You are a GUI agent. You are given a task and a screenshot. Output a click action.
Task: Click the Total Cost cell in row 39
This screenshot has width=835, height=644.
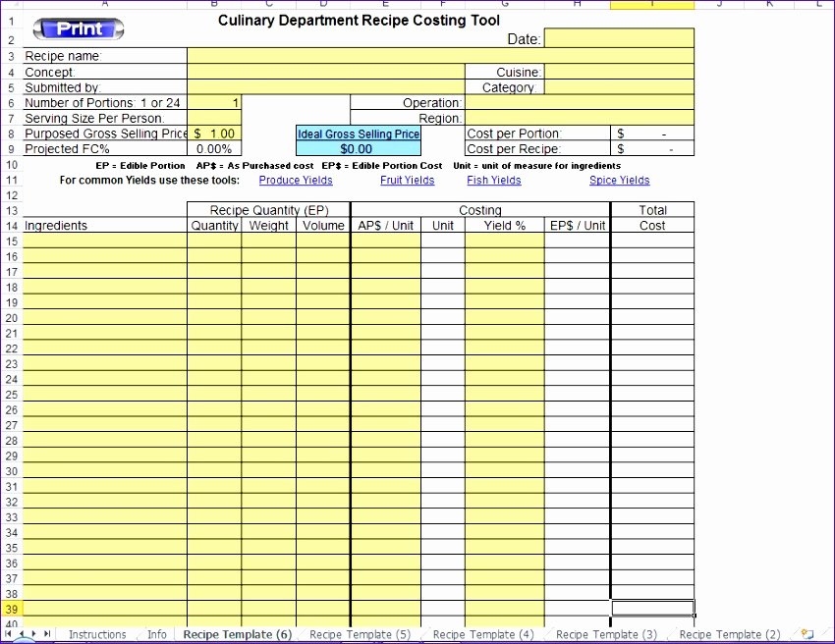[x=652, y=609]
